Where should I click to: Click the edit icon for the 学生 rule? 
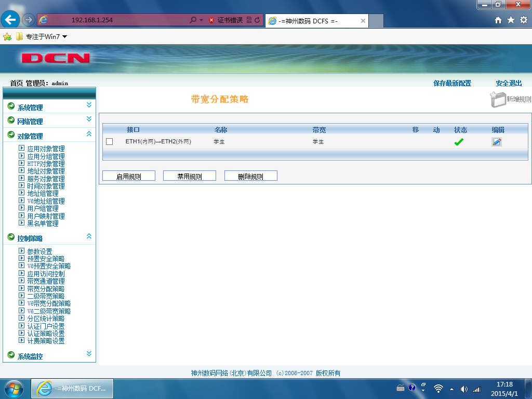(496, 142)
